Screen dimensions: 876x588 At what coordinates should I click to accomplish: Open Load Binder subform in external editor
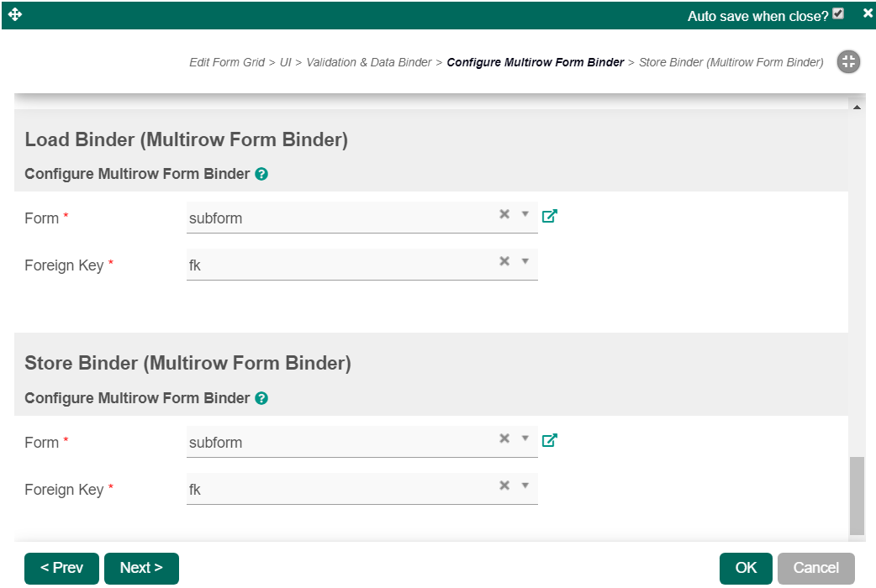[549, 216]
